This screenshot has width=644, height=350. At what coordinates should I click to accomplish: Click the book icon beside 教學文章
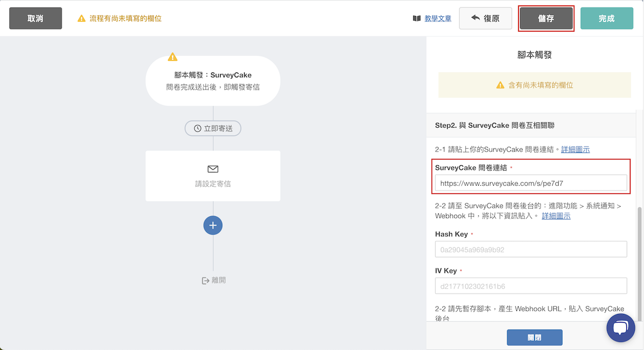417,18
